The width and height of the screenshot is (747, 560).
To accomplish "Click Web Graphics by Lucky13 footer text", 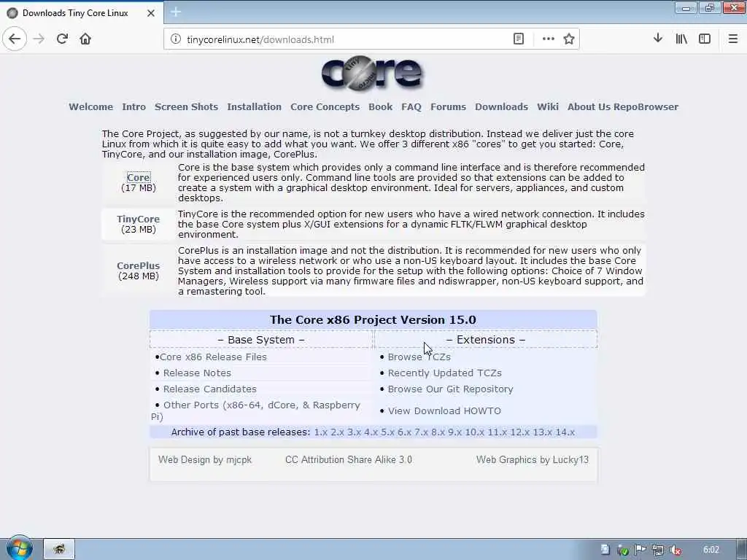I will click(533, 459).
